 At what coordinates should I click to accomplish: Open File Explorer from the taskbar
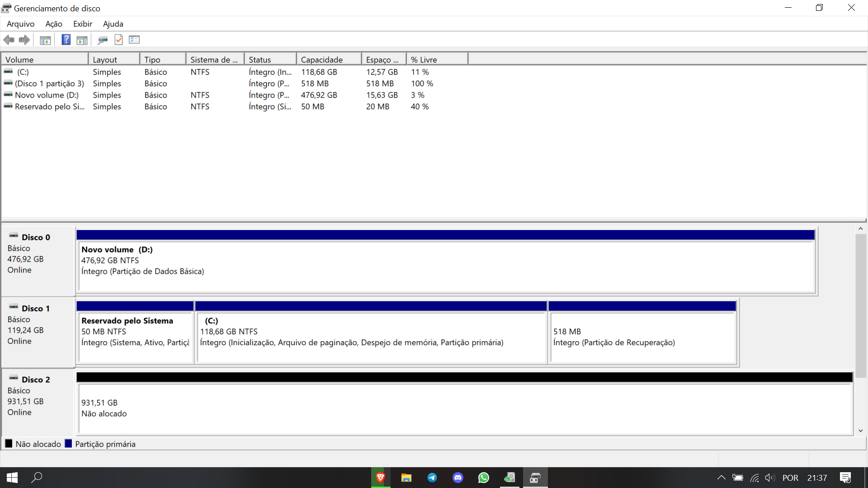coord(406,478)
